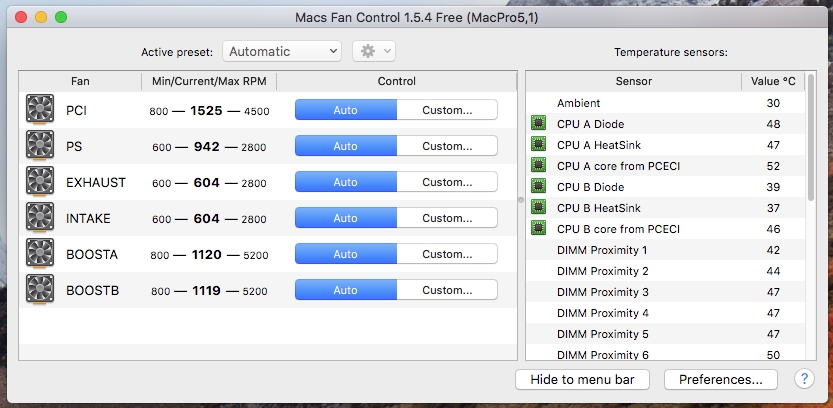The width and height of the screenshot is (833, 408).
Task: Click the BOOSTA current RPM value 1120
Action: [206, 254]
